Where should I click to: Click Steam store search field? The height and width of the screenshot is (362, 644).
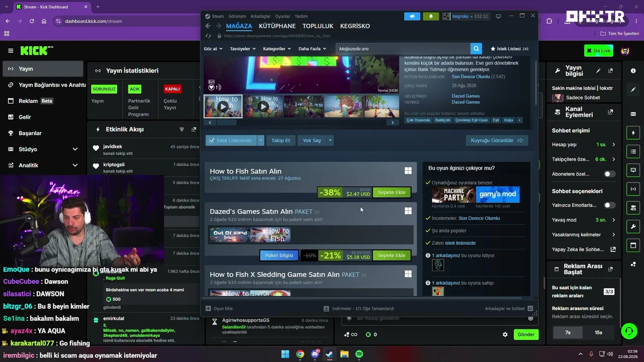point(403,49)
